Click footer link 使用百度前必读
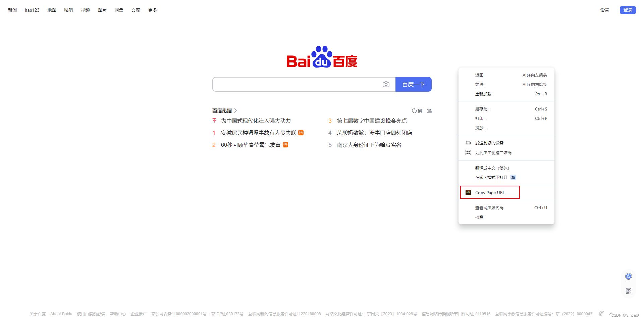This screenshot has height=320, width=644. coord(91,314)
